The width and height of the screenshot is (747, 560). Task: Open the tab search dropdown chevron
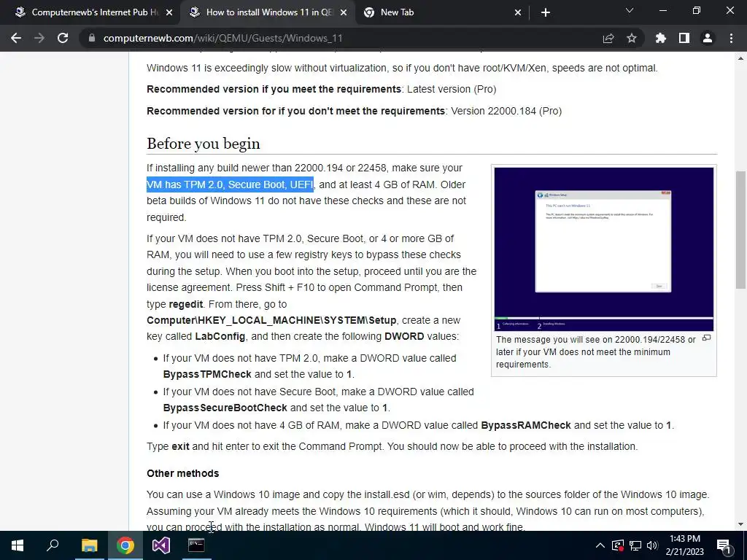[630, 10]
